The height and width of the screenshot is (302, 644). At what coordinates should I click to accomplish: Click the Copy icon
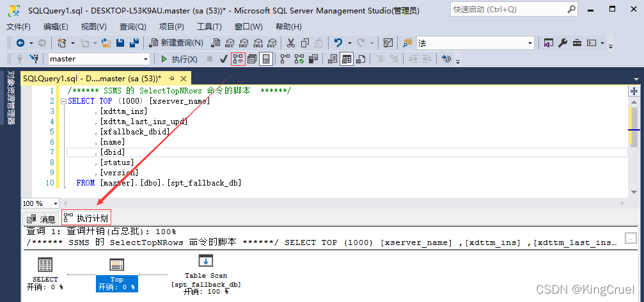305,43
